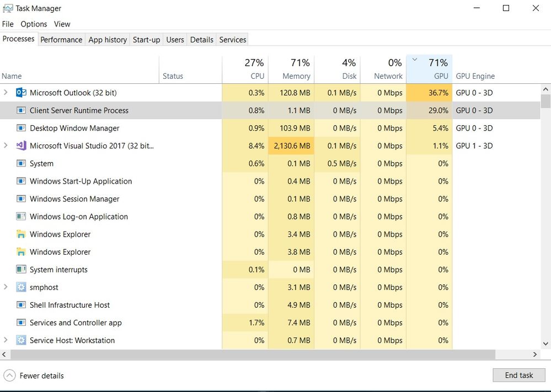
Task: Click the 0.5 MB/s disk cell
Action: [338, 163]
